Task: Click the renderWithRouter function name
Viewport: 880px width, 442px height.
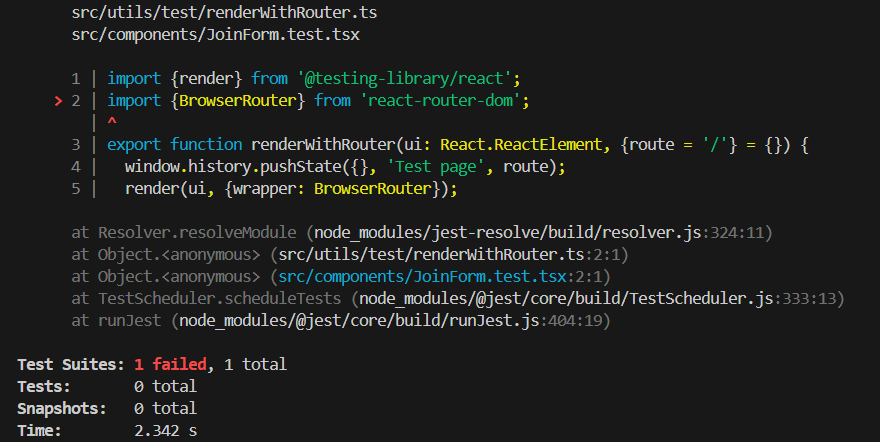Action: point(324,145)
